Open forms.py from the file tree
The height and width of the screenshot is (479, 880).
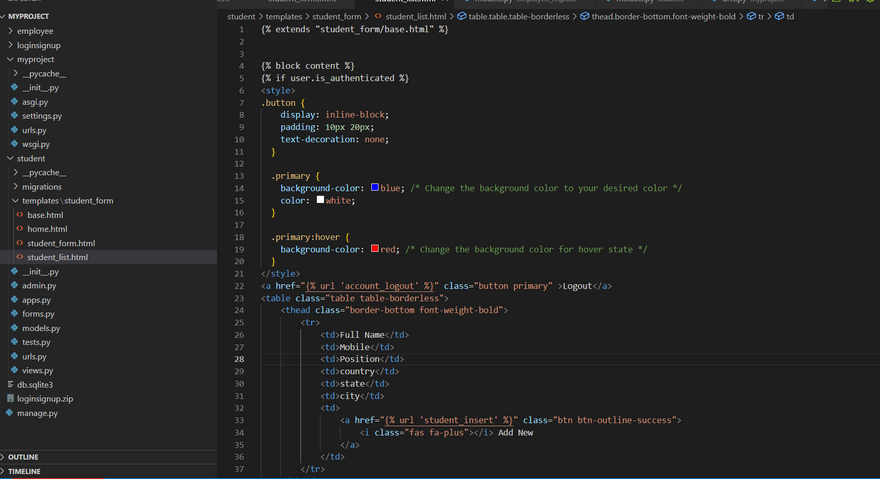(38, 314)
